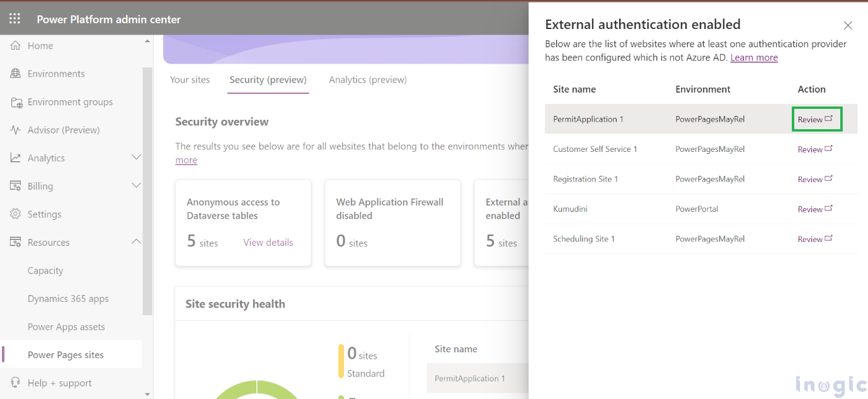Click external link icon for Registration Site 1
This screenshot has height=399, width=868.
pos(829,178)
